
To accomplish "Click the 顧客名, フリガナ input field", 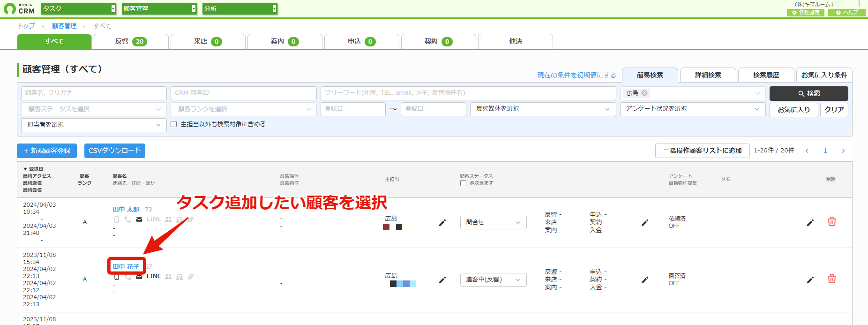I will point(94,93).
